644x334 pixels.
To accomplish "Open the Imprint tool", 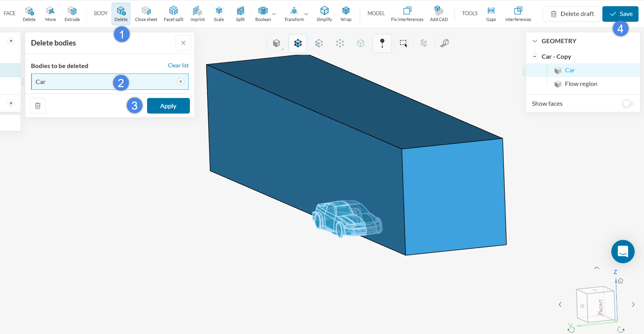I will [x=197, y=14].
